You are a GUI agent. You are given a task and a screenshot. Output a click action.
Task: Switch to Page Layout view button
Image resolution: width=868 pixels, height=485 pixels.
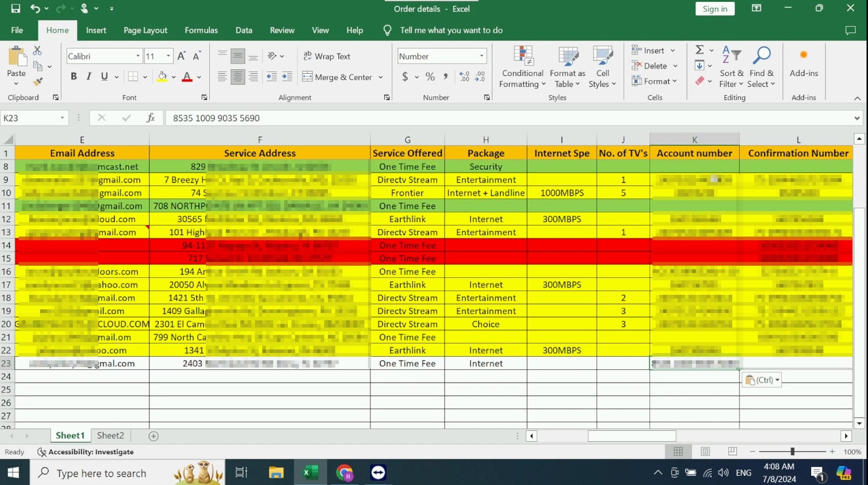click(705, 451)
